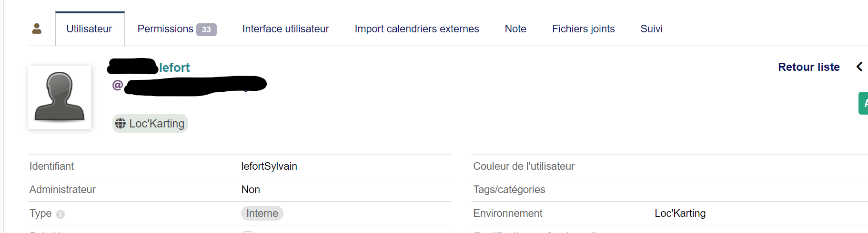
Task: Click the 33 permissions count badge
Action: (x=206, y=29)
